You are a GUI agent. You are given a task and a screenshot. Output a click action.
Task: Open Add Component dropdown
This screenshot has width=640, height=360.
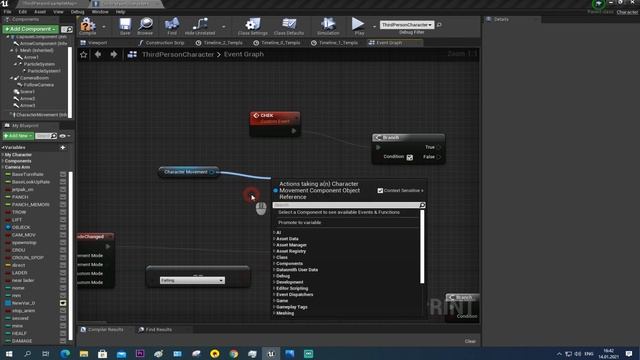pyautogui.click(x=31, y=29)
